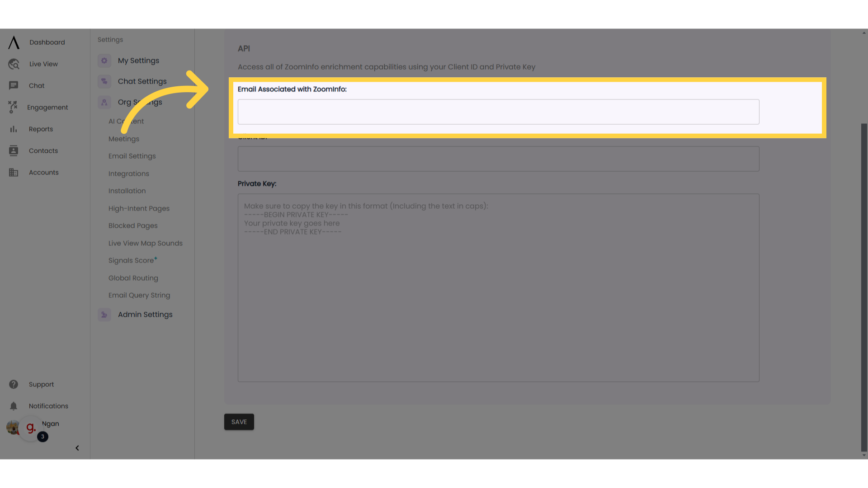Click SAVE button
The width and height of the screenshot is (868, 488).
coord(239,421)
